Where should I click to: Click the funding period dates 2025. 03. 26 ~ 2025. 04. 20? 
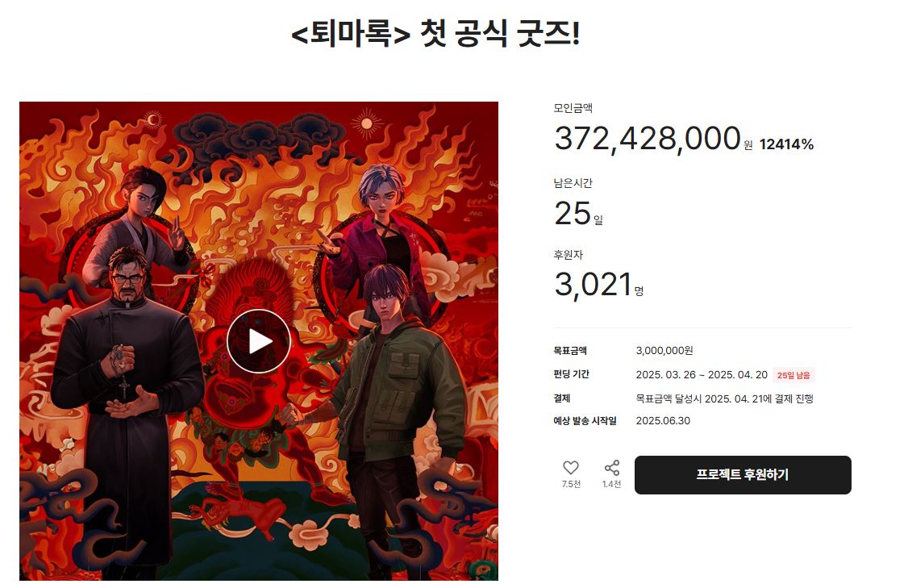click(702, 375)
